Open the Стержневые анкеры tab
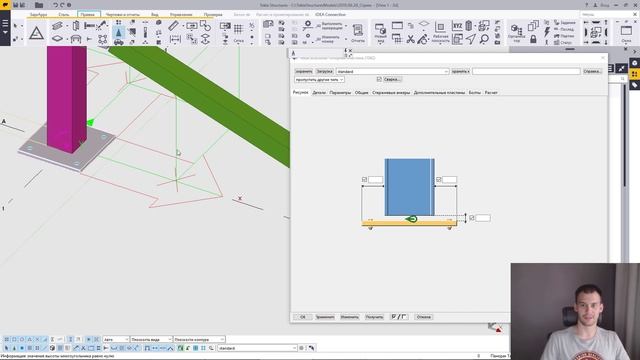 click(391, 93)
